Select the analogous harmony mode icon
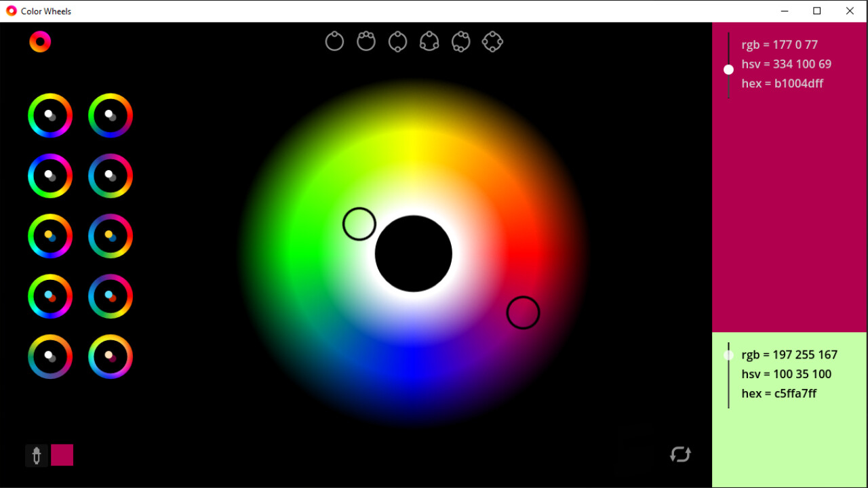This screenshot has width=868, height=488. pos(366,41)
